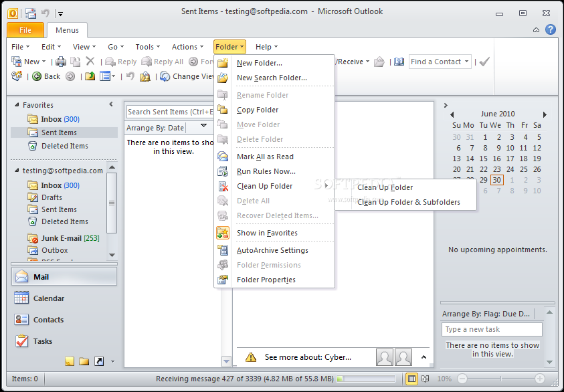Open the Contacts navigation button
Screen dimensions: 564x392
coord(64,320)
